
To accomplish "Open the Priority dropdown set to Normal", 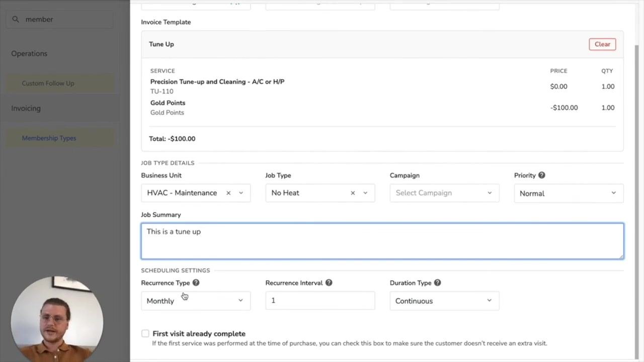I will (569, 193).
